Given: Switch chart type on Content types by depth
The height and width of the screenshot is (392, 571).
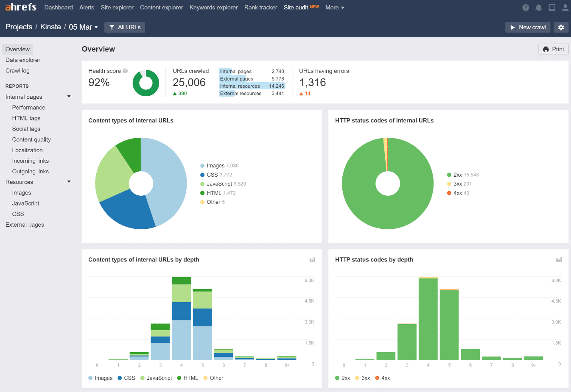Looking at the screenshot, I should click(312, 259).
